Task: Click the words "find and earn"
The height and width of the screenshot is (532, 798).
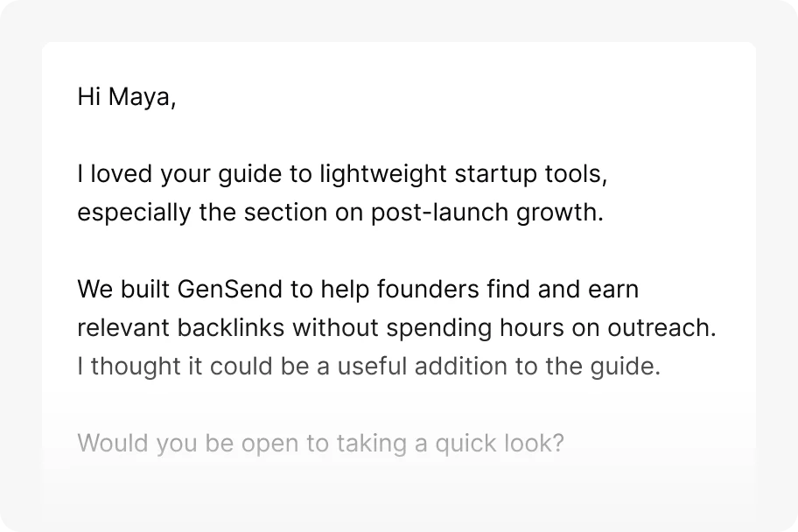Action: point(563,289)
